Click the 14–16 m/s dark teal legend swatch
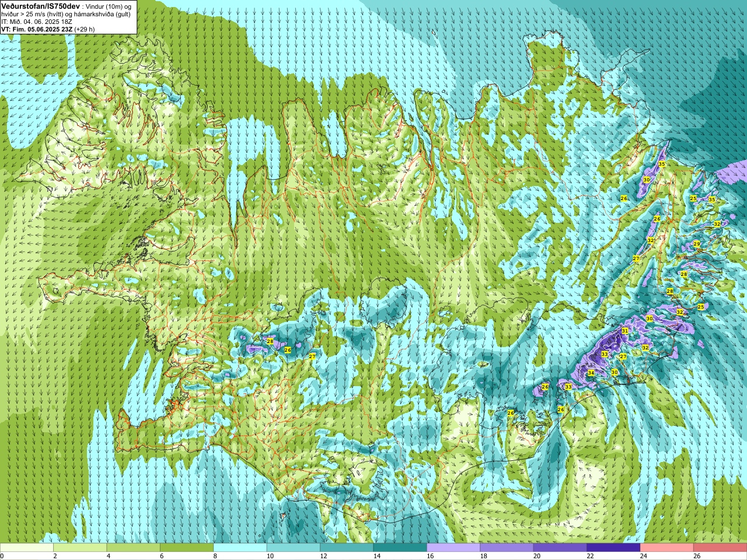Image resolution: width=747 pixels, height=560 pixels. click(x=400, y=548)
